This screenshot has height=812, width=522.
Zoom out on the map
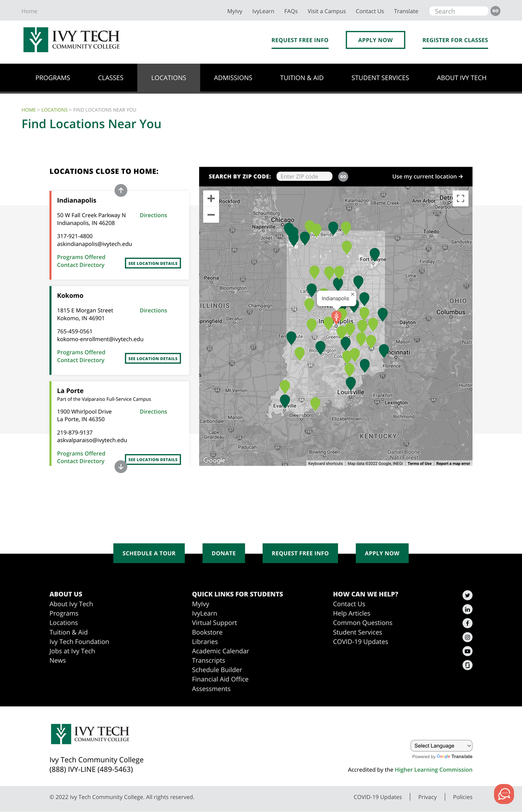pos(211,215)
